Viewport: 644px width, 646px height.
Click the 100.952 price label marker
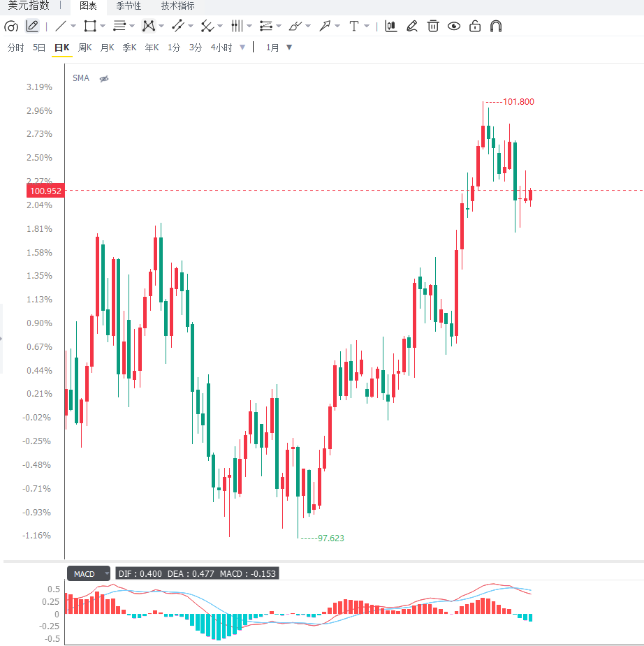click(x=45, y=191)
